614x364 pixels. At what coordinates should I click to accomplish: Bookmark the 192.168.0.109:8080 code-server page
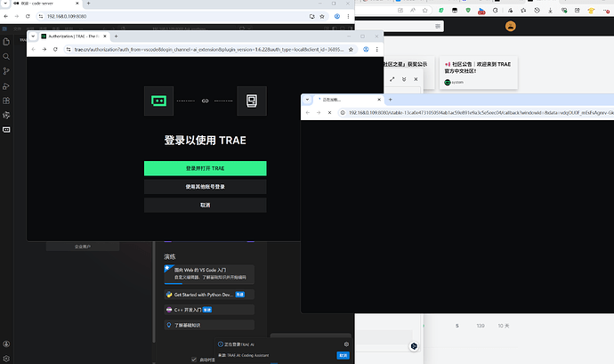click(322, 16)
